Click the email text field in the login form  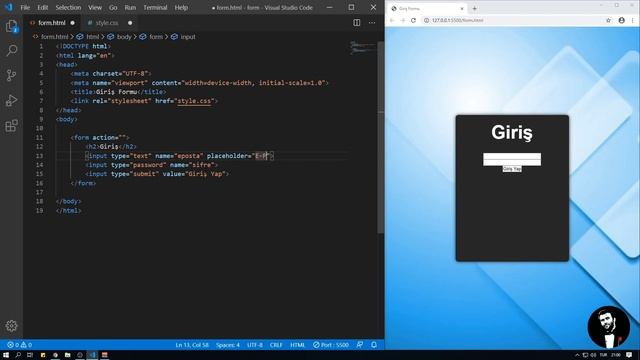(512, 156)
